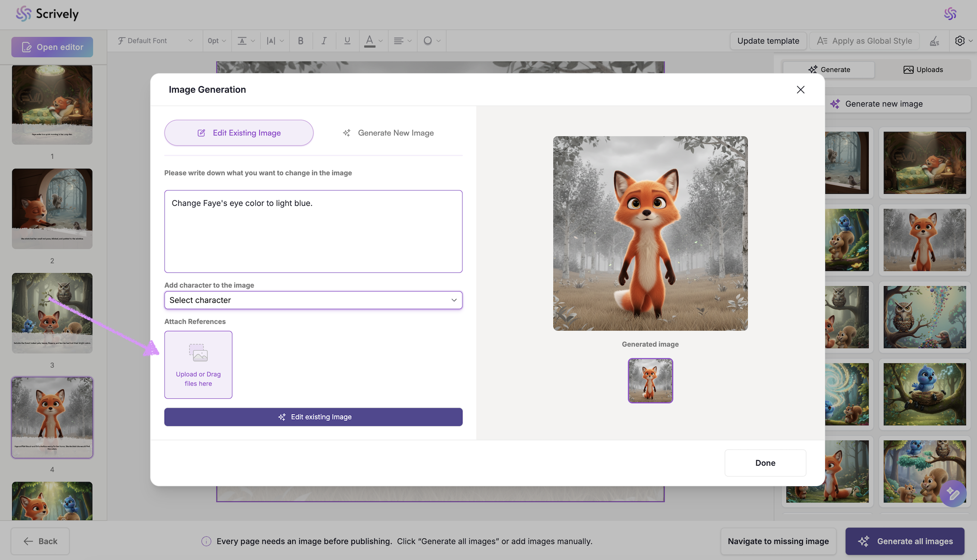
Task: Click the image change description text field
Action: [x=313, y=231]
